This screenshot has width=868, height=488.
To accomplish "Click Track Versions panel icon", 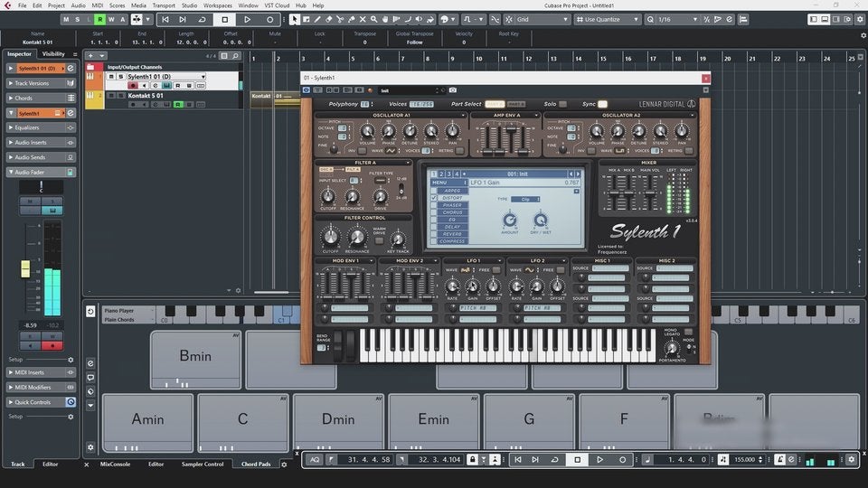I will point(71,83).
